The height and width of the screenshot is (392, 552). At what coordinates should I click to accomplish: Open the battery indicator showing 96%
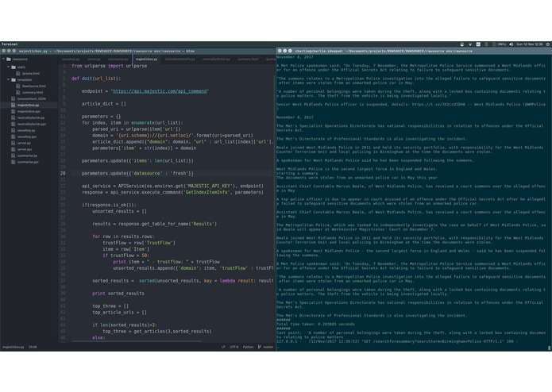point(500,44)
